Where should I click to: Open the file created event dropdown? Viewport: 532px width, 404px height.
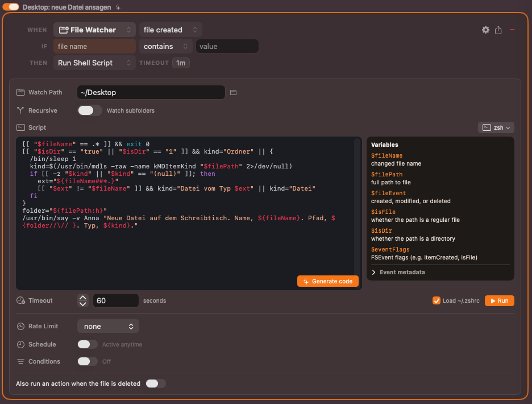(171, 30)
